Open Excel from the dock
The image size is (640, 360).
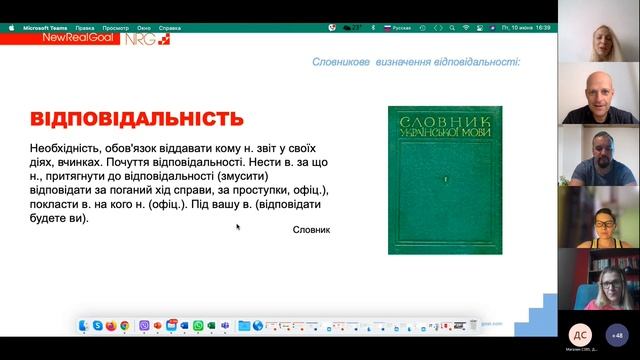(x=211, y=325)
